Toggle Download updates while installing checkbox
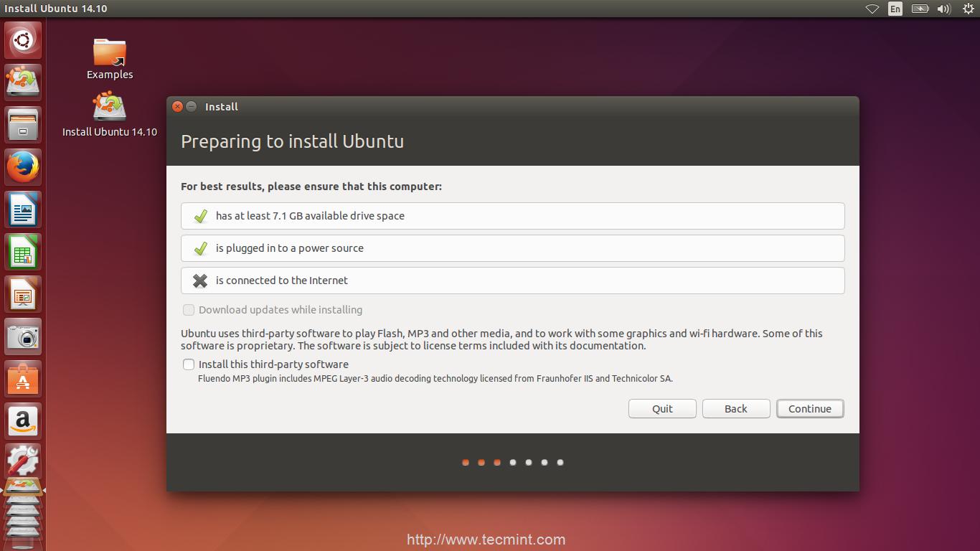Viewport: 980px width, 551px height. [x=189, y=310]
